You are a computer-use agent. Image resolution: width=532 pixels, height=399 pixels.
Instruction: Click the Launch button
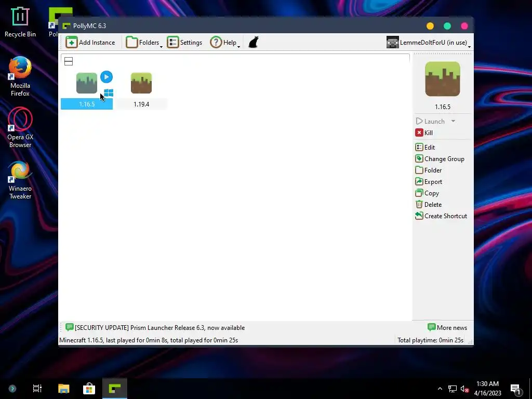(x=430, y=121)
